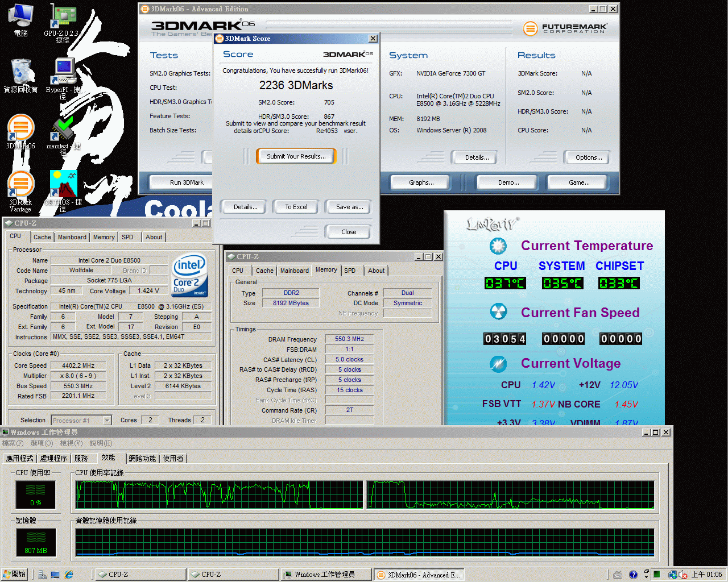This screenshot has width=728, height=582.
Task: Click the keyboard tray icon
Action: coord(618,575)
